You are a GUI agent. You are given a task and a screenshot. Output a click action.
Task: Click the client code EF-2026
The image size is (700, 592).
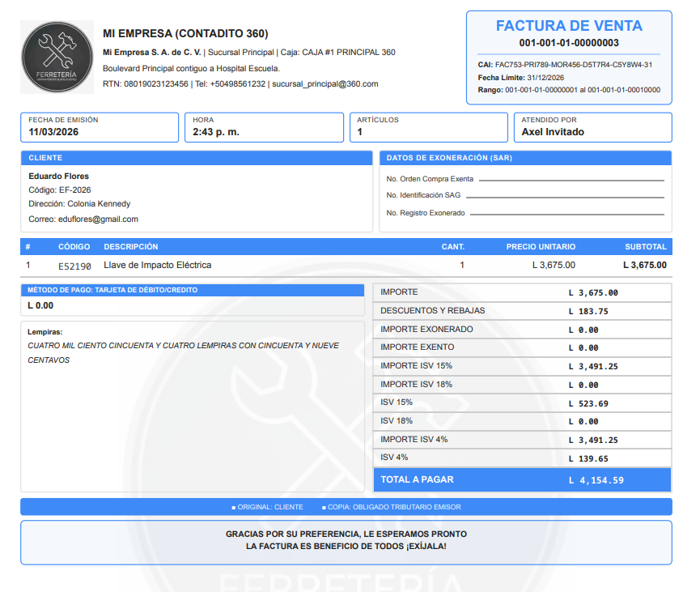tap(60, 190)
